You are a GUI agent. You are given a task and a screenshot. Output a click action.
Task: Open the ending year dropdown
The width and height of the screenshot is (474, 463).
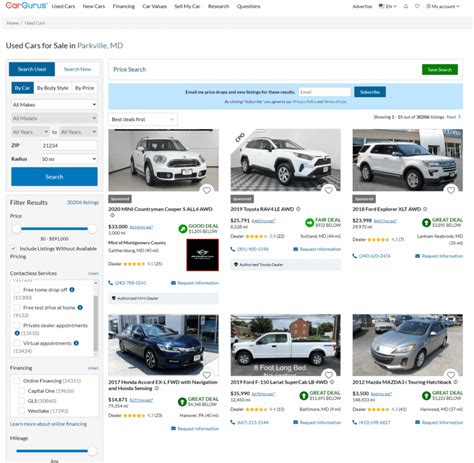tap(78, 132)
